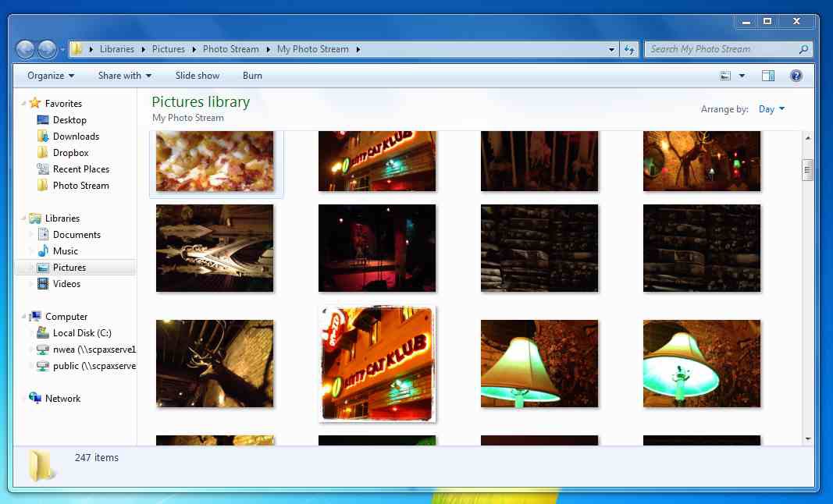
Task: Select Libraries in the navigation pane
Action: [x=62, y=218]
